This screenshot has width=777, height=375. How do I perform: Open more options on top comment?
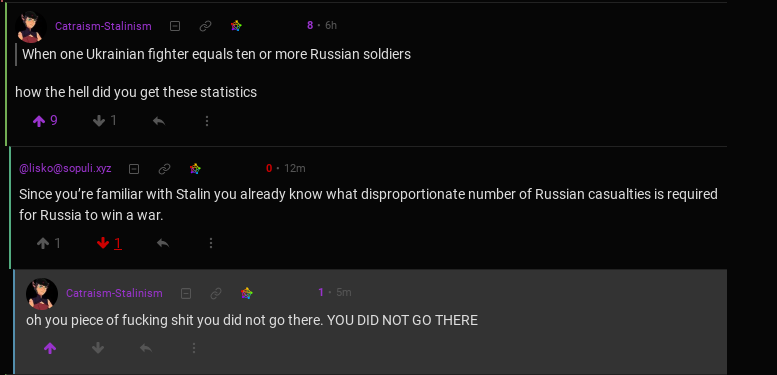click(x=207, y=121)
